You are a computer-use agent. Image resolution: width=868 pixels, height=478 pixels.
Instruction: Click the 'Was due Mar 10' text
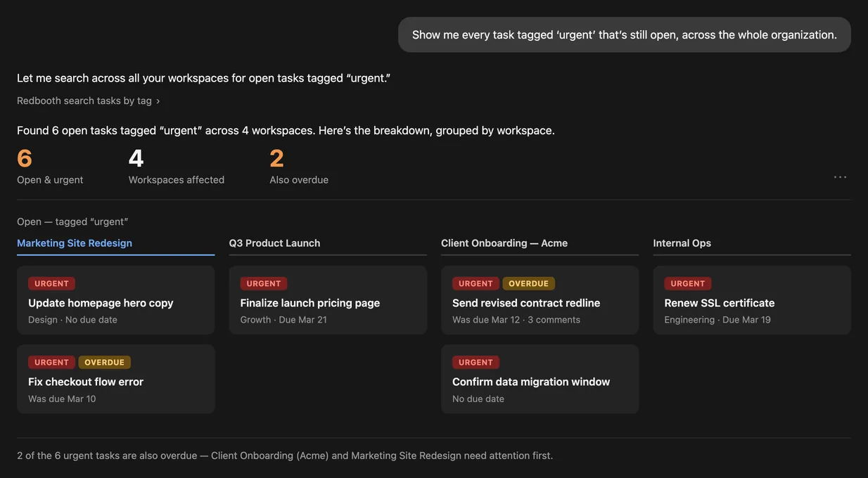[62, 399]
